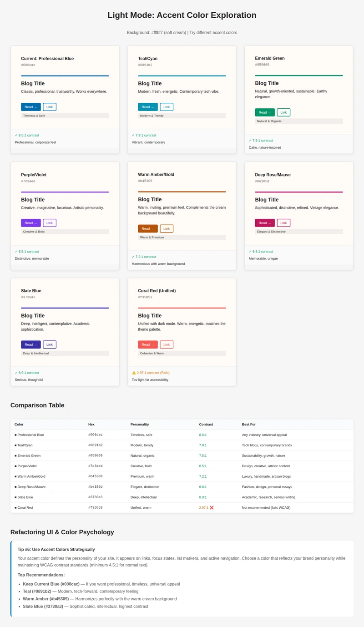The height and width of the screenshot is (627, 364).
Task: Click the Read button on the Emerald Green card
Action: (264, 112)
